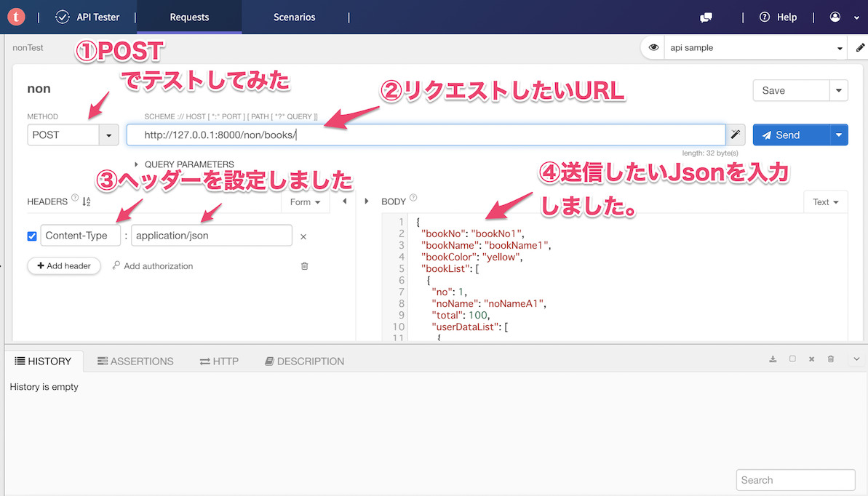Click the account profile icon top right
Screen dimensions: 868x496
coord(835,17)
